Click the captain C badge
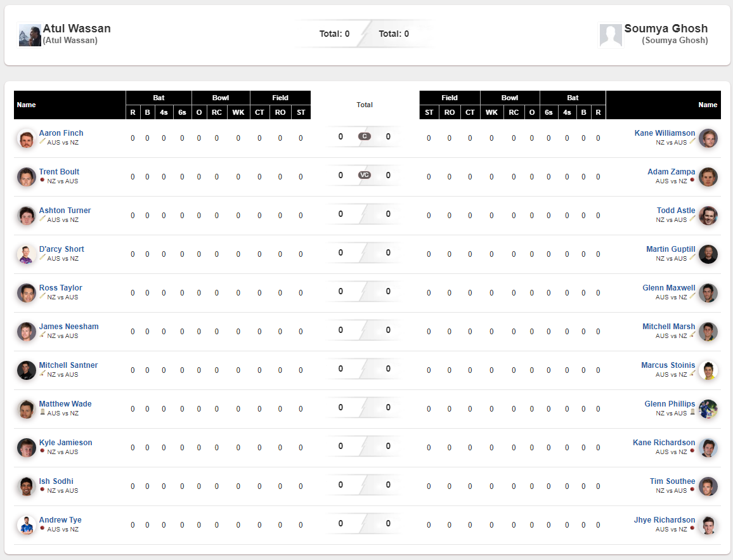Screen dimensions: 733x560 (364, 136)
